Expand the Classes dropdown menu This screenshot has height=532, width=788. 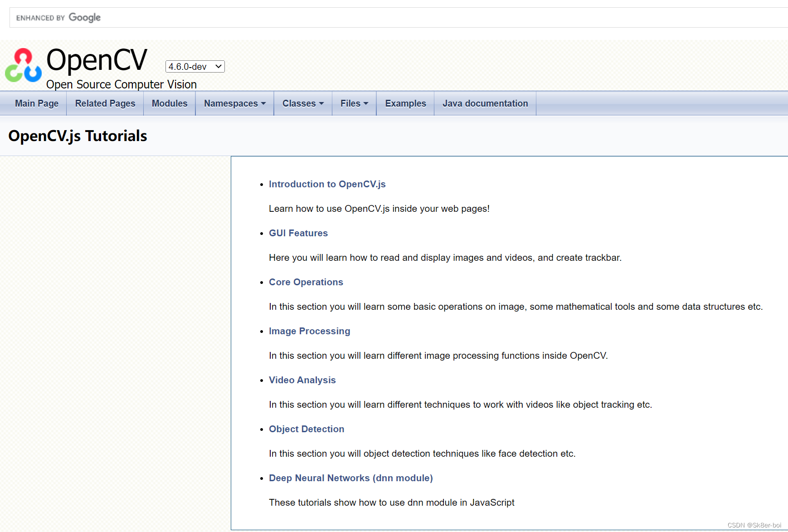coord(303,103)
